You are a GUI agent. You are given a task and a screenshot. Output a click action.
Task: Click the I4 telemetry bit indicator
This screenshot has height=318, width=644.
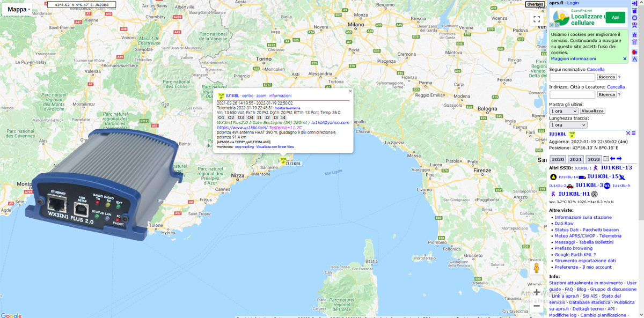[283, 117]
